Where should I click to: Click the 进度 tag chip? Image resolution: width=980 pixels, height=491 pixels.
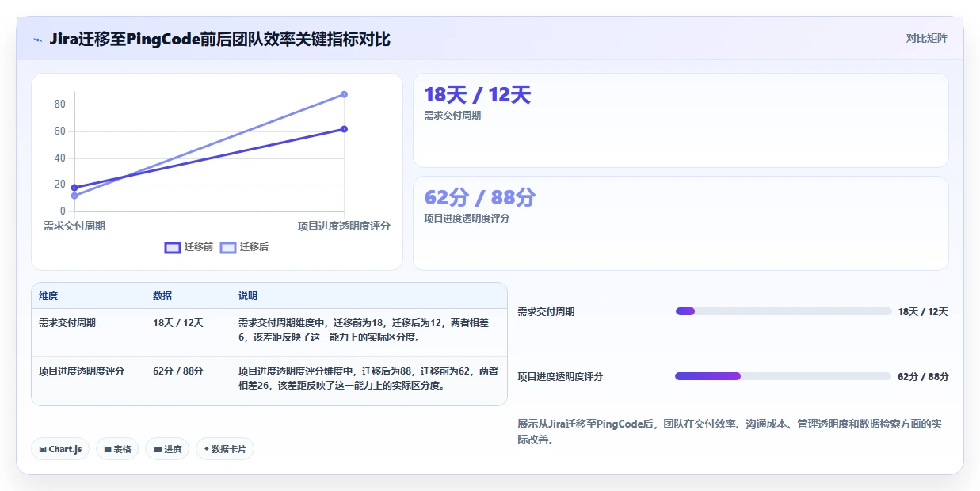point(167,449)
